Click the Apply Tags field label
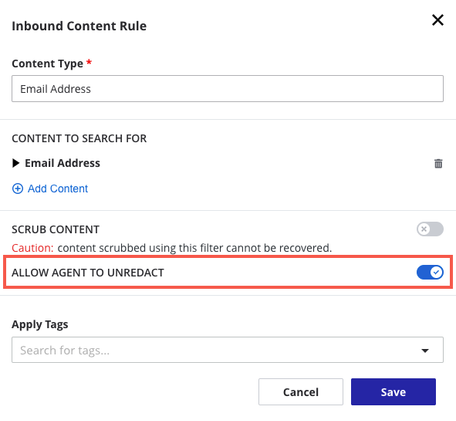The image size is (456, 421). tap(40, 324)
